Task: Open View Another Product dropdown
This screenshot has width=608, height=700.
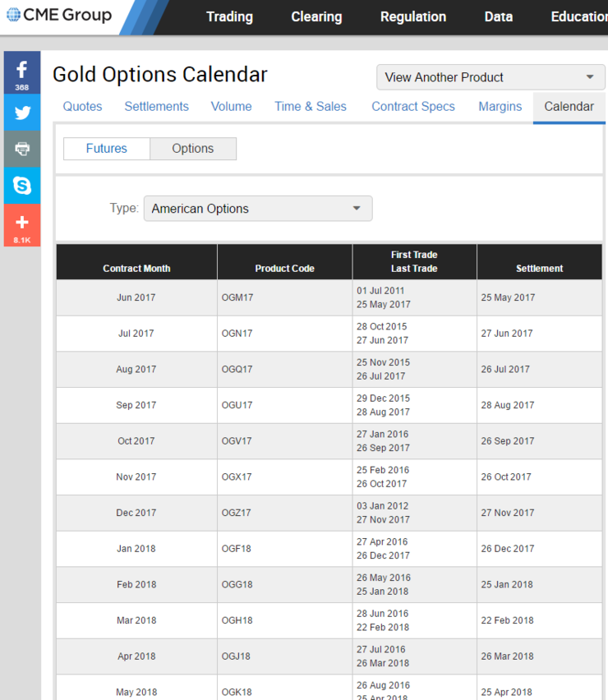Action: (x=491, y=77)
